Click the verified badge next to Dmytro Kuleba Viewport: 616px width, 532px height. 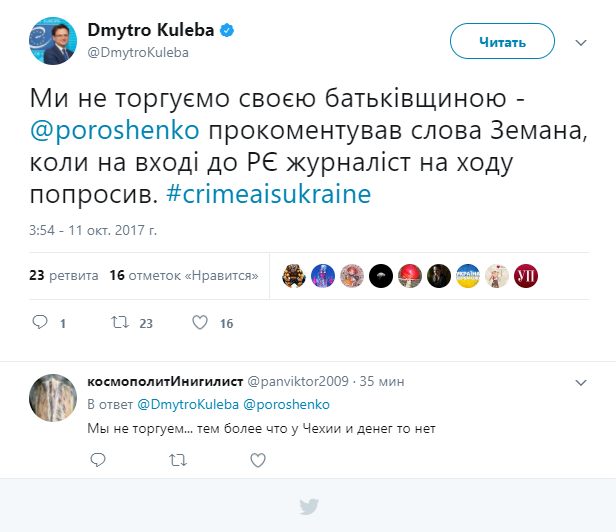[228, 31]
